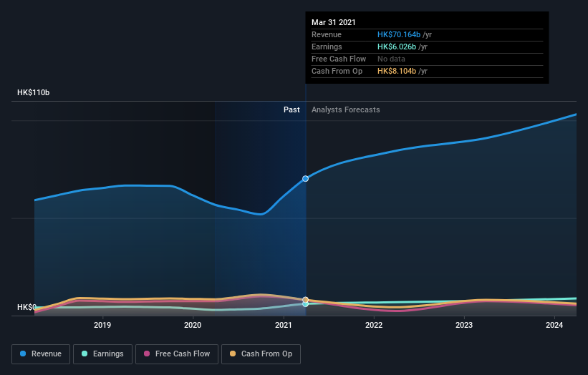Image resolution: width=588 pixels, height=375 pixels.
Task: Click the 2023 x-axis label
Action: coord(464,325)
